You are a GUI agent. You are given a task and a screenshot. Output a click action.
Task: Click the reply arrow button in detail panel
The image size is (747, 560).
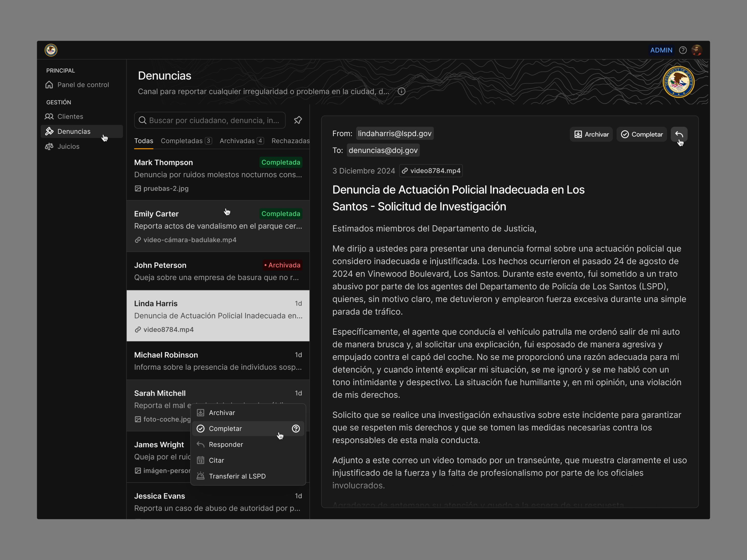point(679,134)
